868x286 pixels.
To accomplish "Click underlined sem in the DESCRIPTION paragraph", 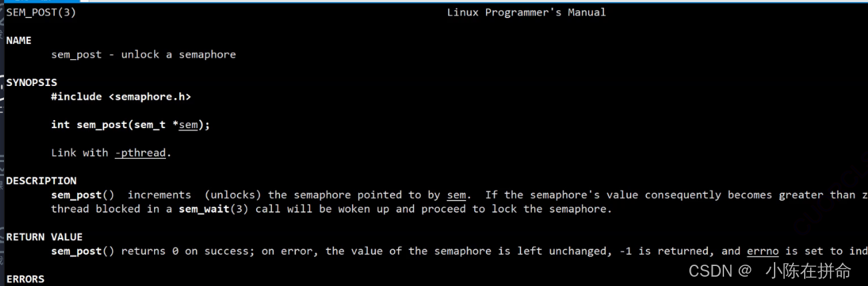I will (456, 195).
